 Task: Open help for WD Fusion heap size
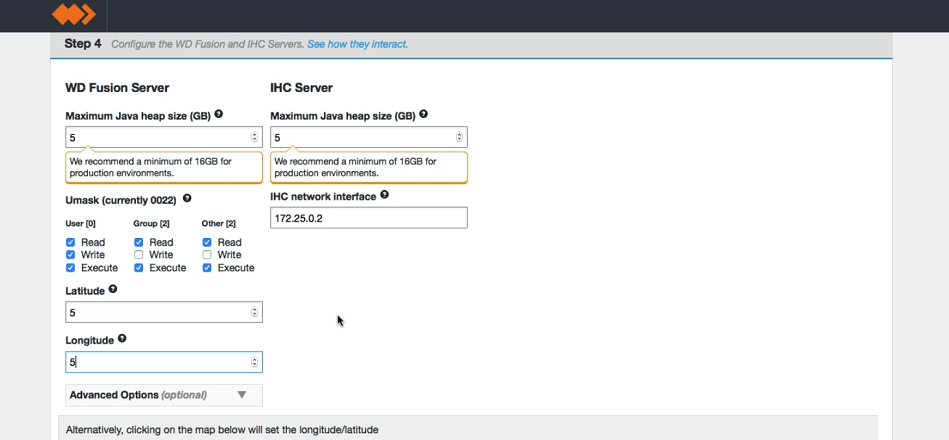pyautogui.click(x=218, y=114)
